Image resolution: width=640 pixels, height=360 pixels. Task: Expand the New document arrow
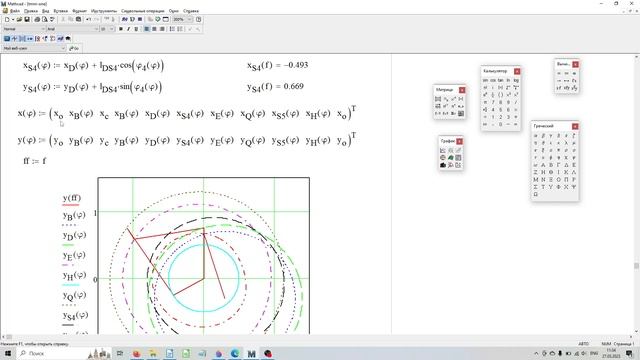[x=13, y=19]
